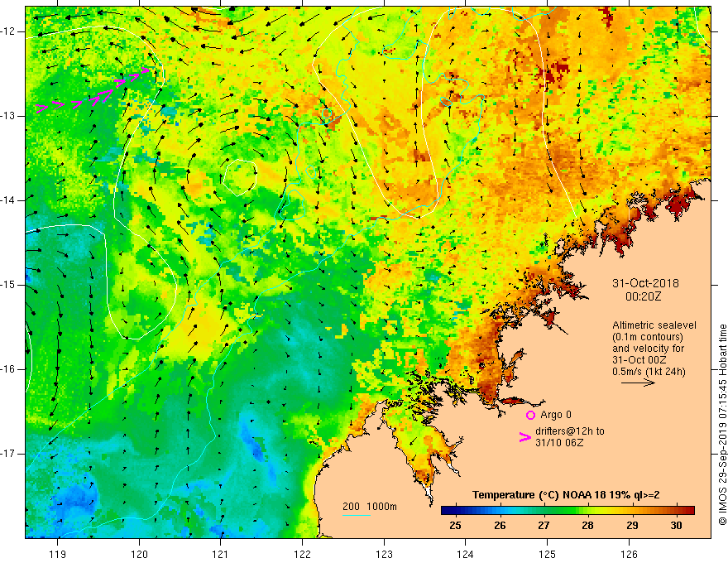Click the temperature color bar at 30
This screenshot has width=728, height=563.
(676, 511)
